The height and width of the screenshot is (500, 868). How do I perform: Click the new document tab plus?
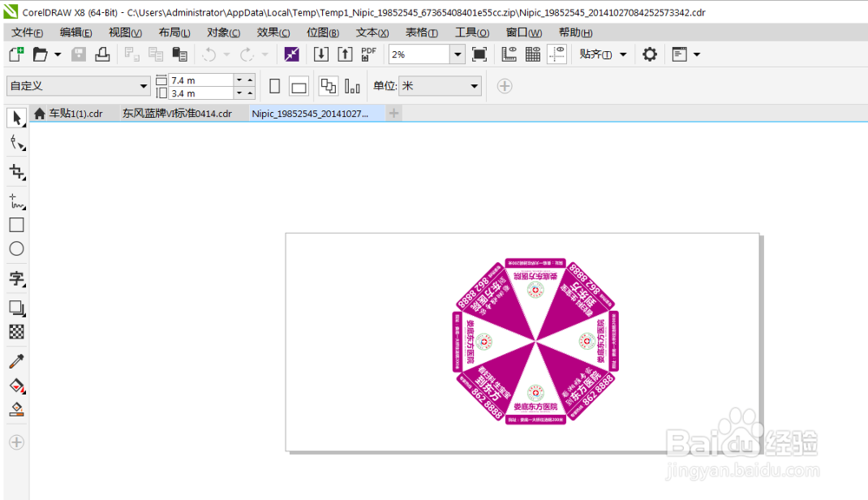click(393, 114)
